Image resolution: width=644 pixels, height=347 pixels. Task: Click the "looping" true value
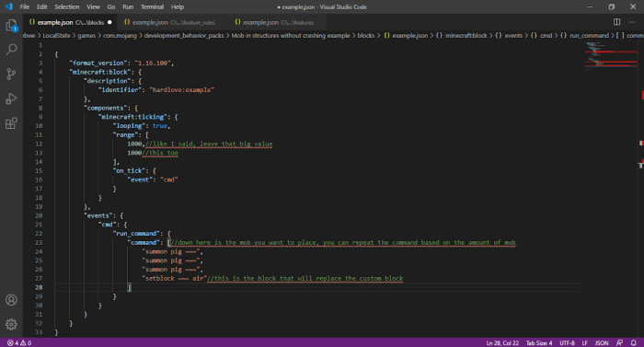click(160, 126)
